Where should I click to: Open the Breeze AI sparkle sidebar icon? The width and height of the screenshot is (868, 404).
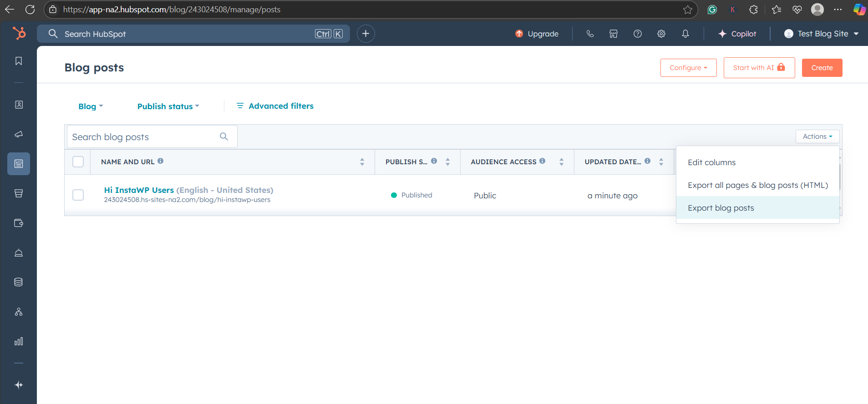click(19, 385)
